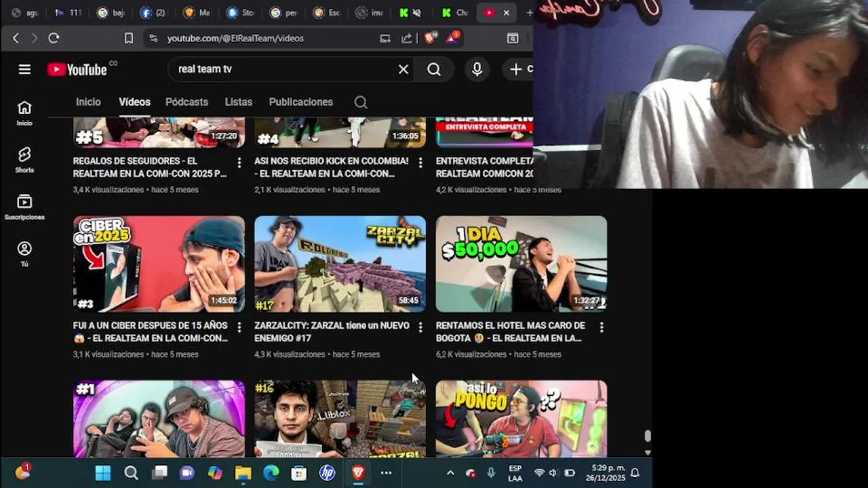Open the ZARZAL CITY Minecraft thumbnail
The width and height of the screenshot is (868, 488).
coord(340,264)
